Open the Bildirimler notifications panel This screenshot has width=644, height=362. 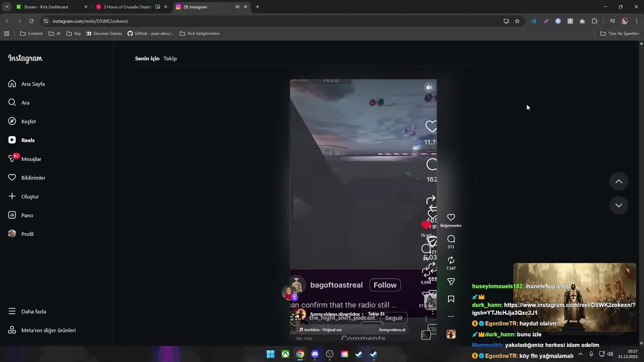pyautogui.click(x=27, y=178)
